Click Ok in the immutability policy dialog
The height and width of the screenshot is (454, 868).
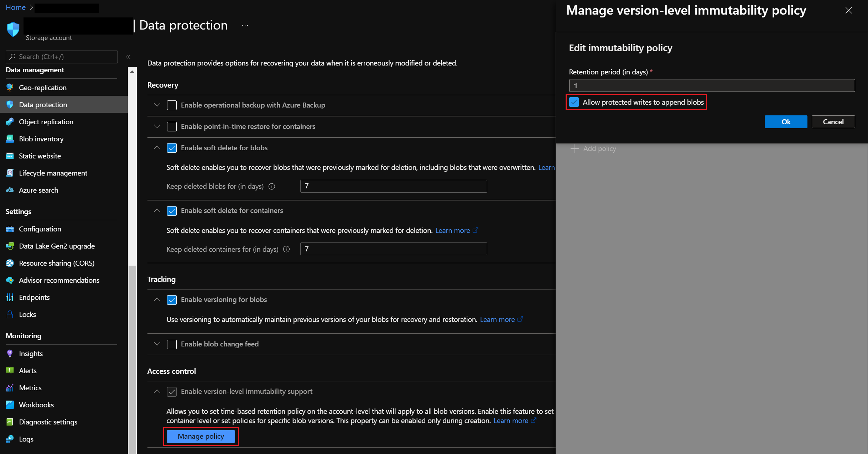[786, 121]
